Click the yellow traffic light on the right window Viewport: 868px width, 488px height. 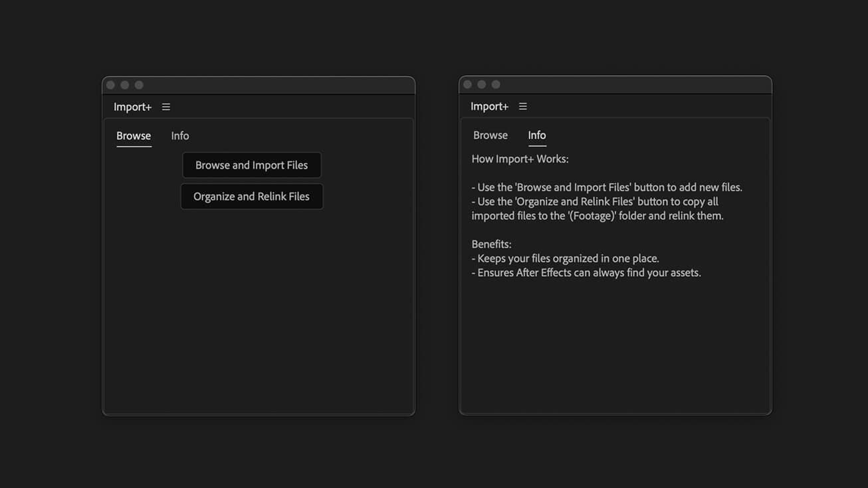click(x=481, y=84)
